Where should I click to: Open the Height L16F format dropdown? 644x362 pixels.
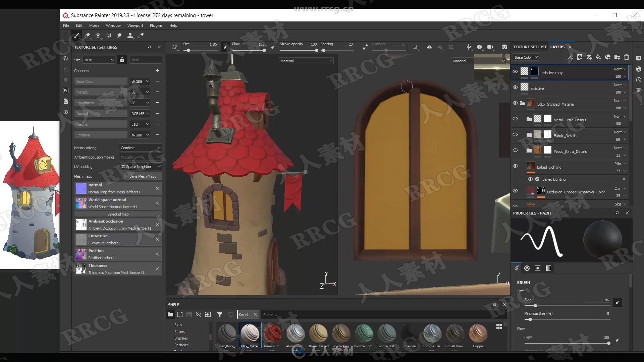tap(140, 124)
